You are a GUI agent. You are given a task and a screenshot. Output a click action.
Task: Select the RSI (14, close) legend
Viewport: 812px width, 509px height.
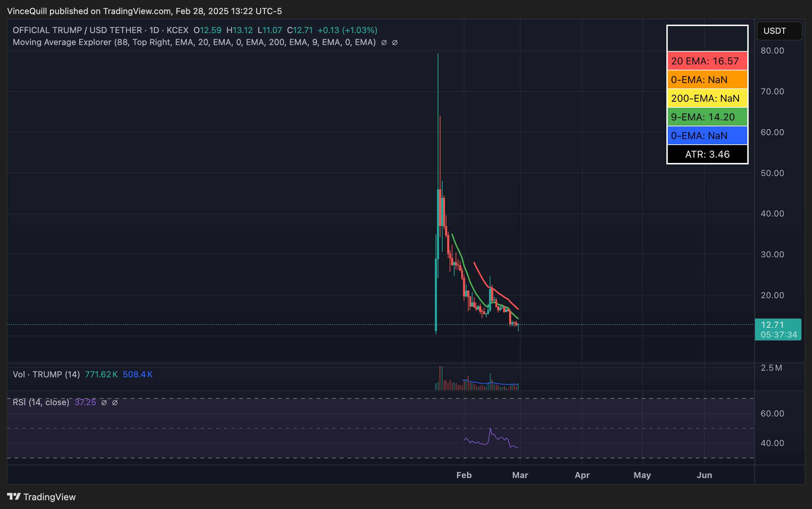pos(41,402)
